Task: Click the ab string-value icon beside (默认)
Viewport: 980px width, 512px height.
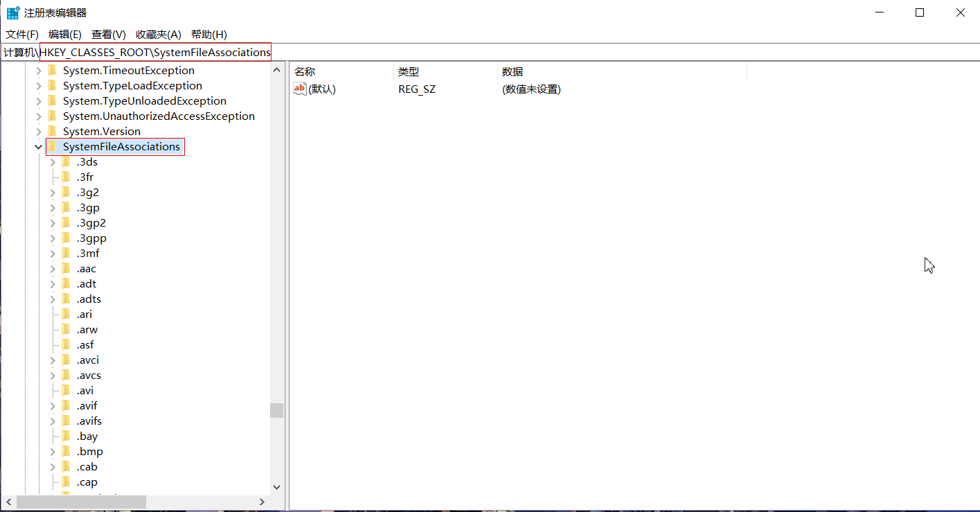Action: 299,89
